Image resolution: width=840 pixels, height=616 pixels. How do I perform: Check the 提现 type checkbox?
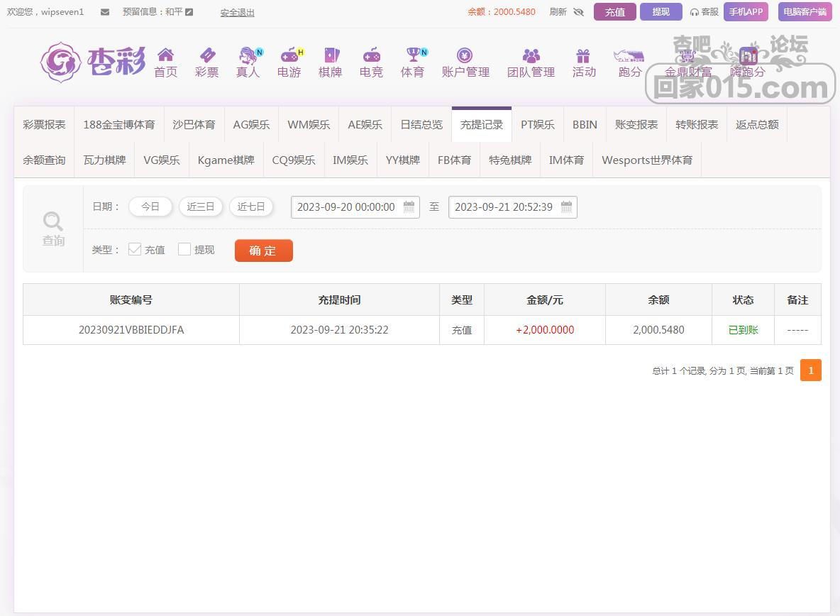tap(184, 249)
